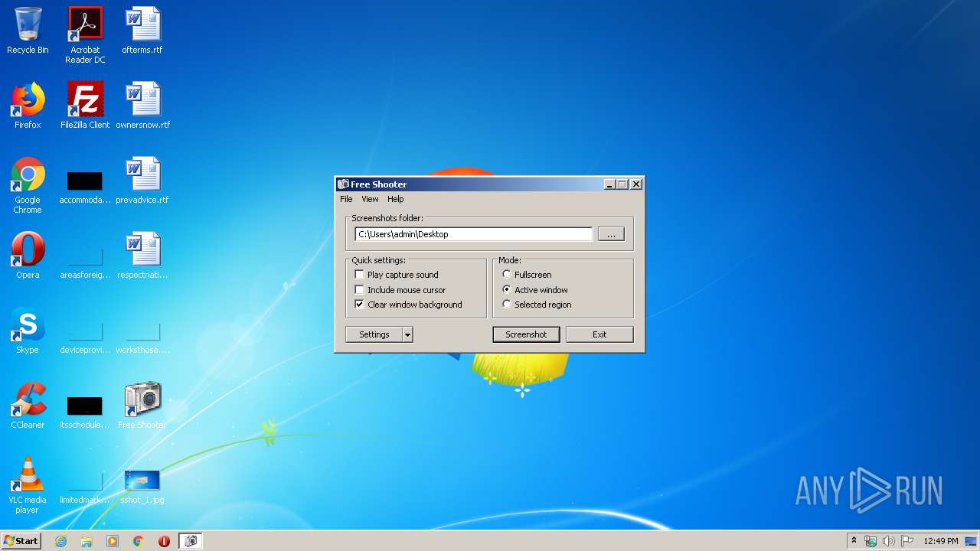Launch Skype from the desktop
Viewport: 980px width, 551px height.
[28, 331]
